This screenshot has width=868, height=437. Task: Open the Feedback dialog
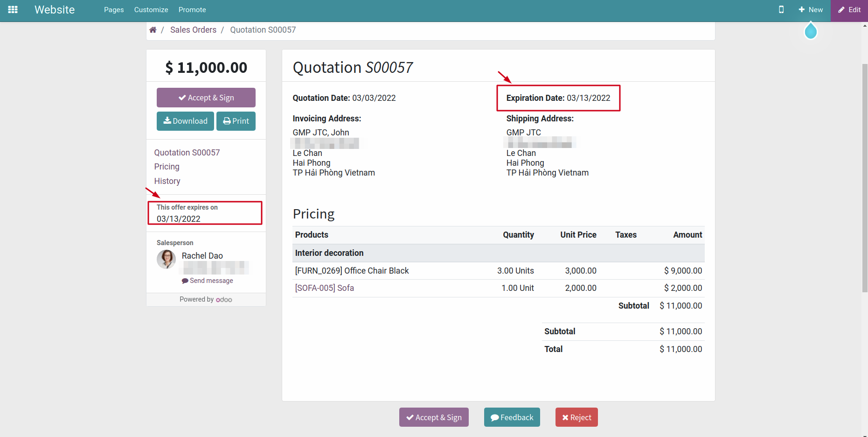[x=512, y=417]
